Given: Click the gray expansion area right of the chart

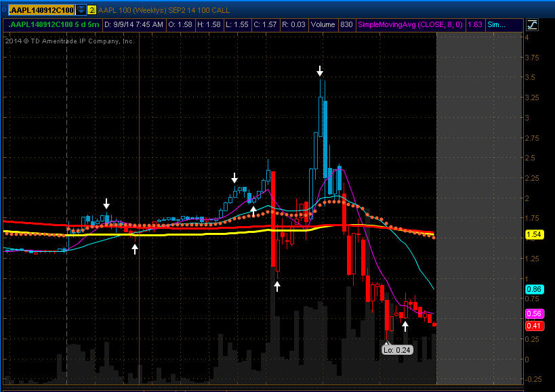Looking at the screenshot, I should (478, 203).
